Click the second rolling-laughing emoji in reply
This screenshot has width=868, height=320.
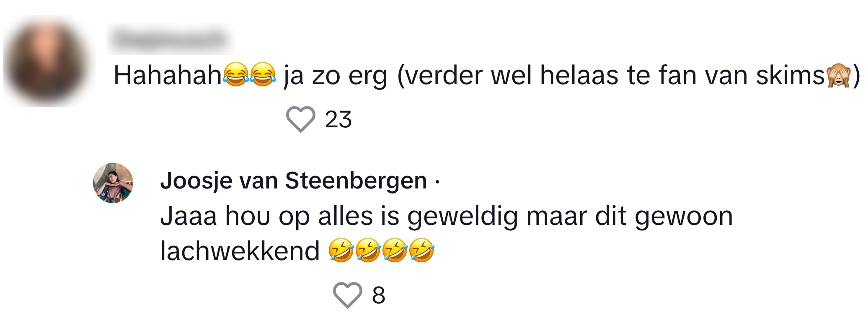[368, 250]
